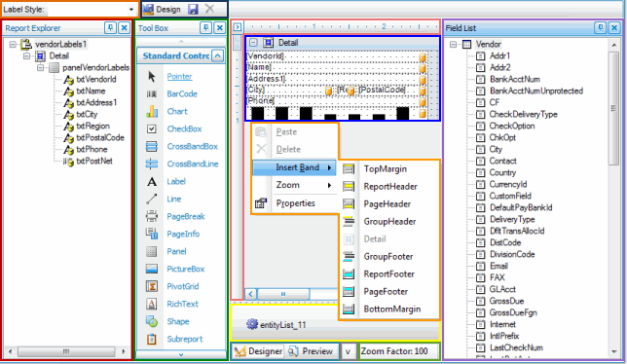The height and width of the screenshot is (364, 627).
Task: Select the BarCode tool in Tool Box
Action: pyautogui.click(x=182, y=93)
